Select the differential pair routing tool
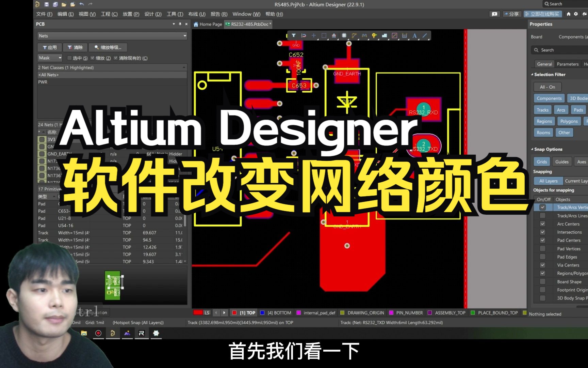This screenshot has width=588, height=368. (x=364, y=35)
